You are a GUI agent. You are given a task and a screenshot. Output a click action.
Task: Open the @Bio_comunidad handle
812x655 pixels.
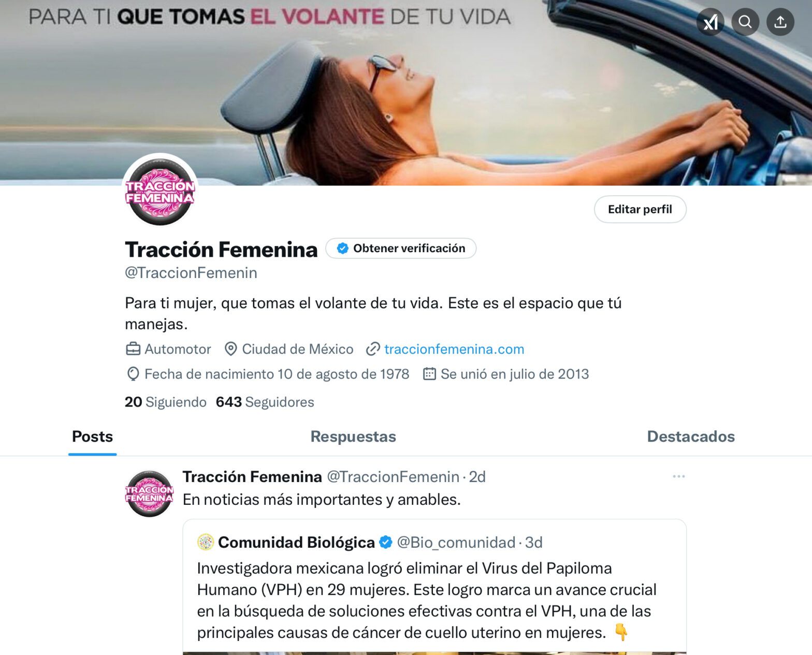pos(456,542)
